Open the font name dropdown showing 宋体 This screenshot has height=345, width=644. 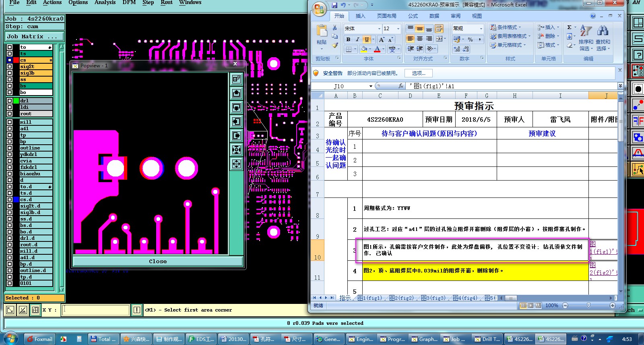[379, 29]
